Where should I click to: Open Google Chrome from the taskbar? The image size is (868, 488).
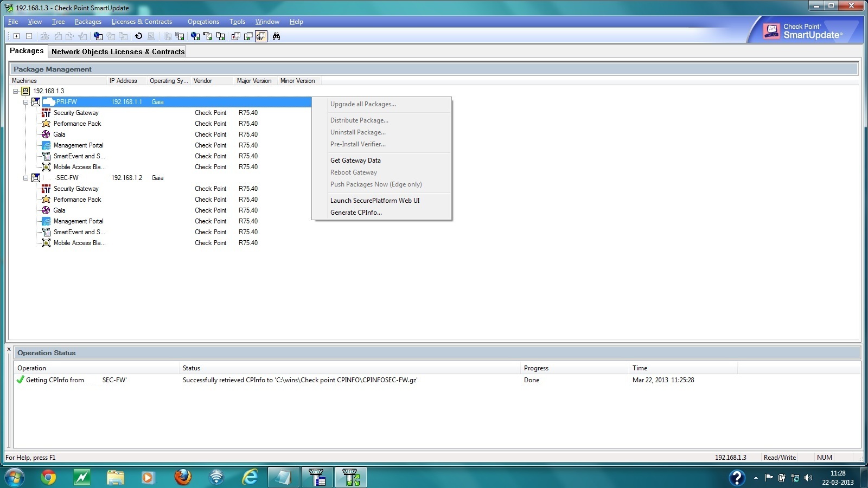48,478
